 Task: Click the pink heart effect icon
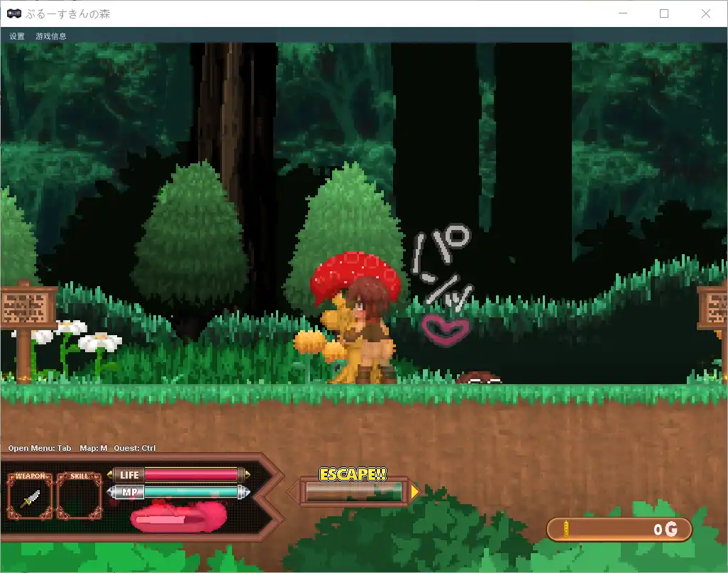tap(446, 329)
